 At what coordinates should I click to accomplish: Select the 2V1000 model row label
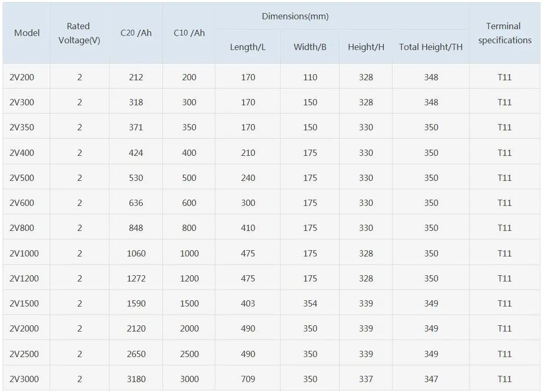point(24,253)
